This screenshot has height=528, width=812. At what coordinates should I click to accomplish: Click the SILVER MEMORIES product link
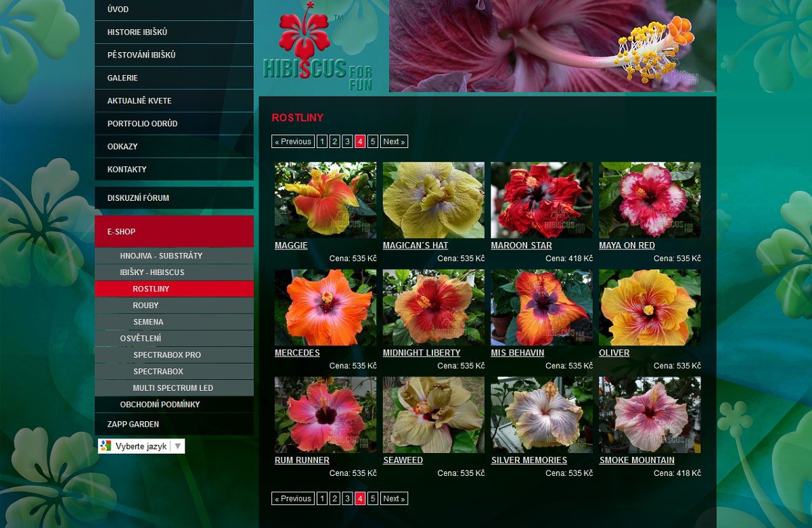pyautogui.click(x=529, y=460)
